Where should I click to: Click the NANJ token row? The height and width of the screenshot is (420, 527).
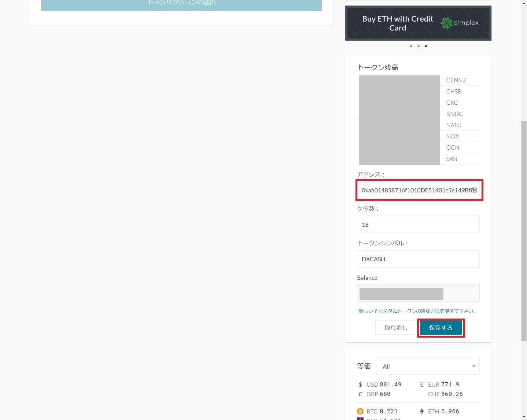point(418,125)
